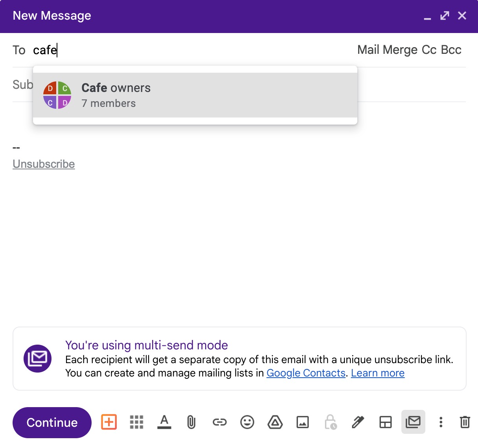Open email layouts with the layout icon

(x=386, y=422)
